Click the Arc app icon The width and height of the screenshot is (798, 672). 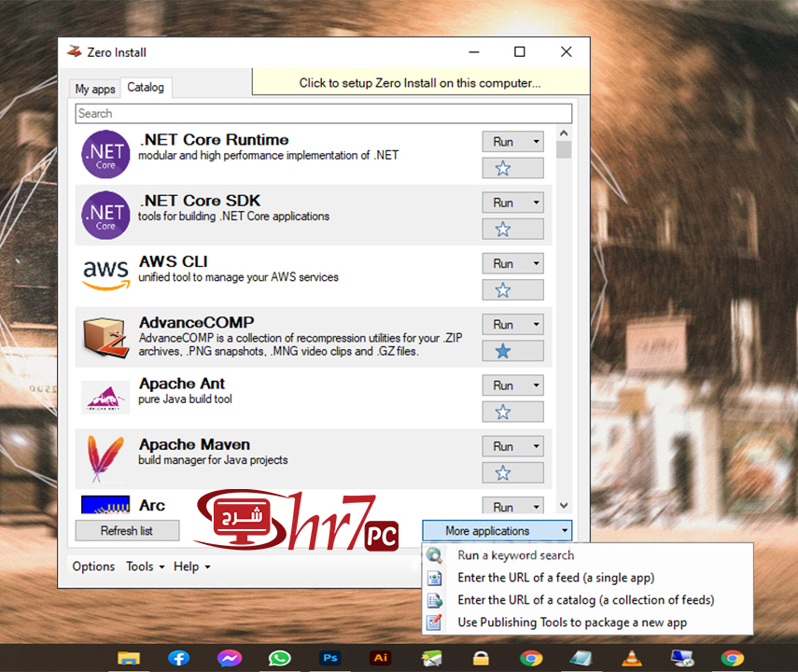pyautogui.click(x=105, y=505)
